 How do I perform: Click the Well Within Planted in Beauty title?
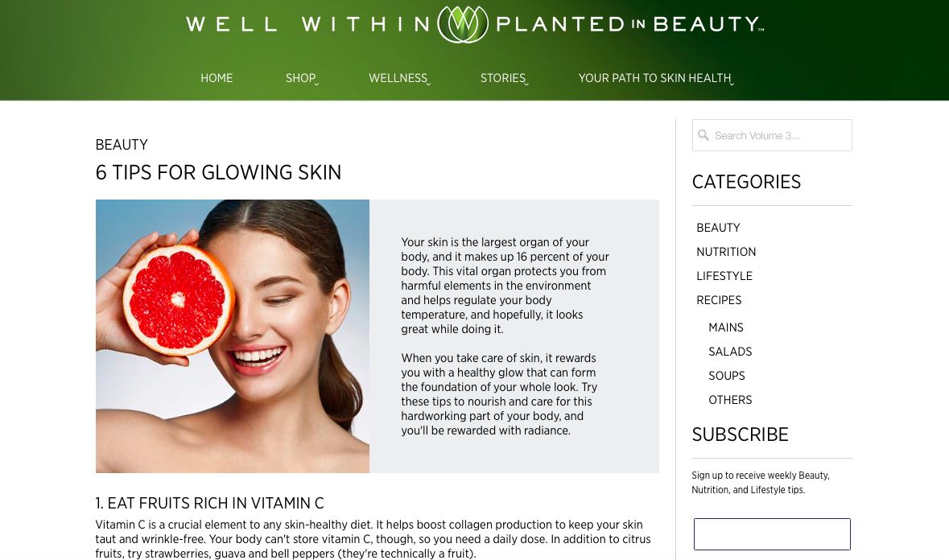(475, 24)
